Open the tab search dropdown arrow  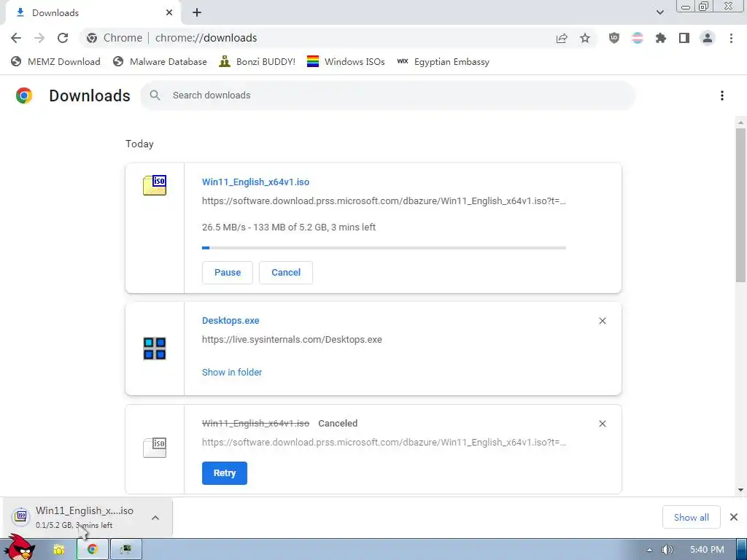click(x=659, y=12)
